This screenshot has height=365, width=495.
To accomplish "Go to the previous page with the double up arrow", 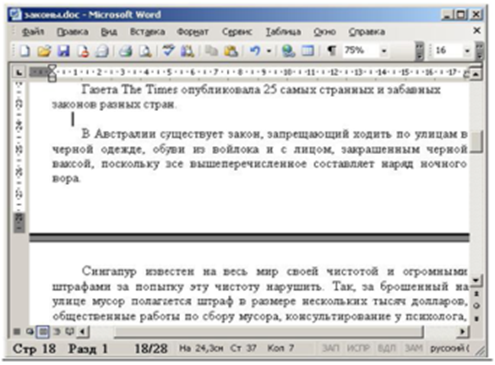I will click(476, 294).
